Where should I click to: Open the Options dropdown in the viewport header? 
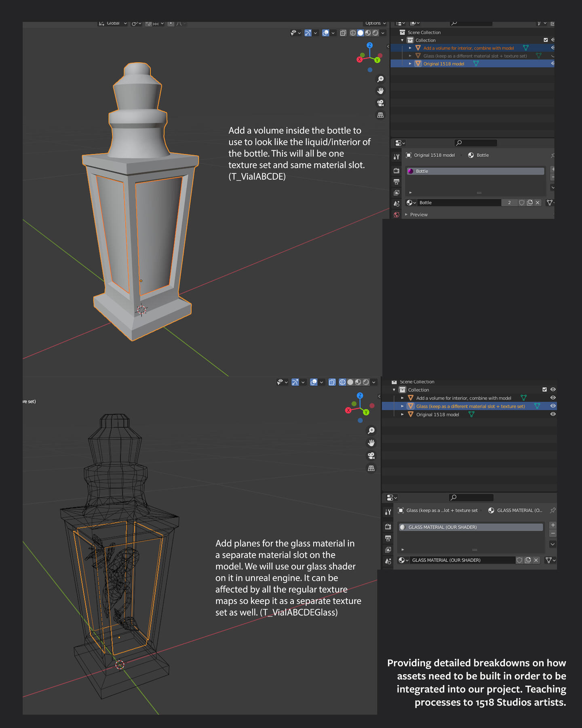coord(375,23)
